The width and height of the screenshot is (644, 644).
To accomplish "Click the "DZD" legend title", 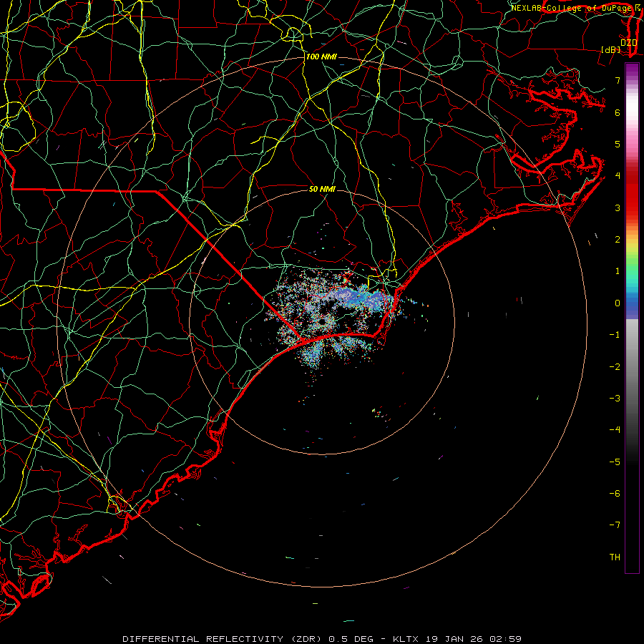I will (628, 42).
